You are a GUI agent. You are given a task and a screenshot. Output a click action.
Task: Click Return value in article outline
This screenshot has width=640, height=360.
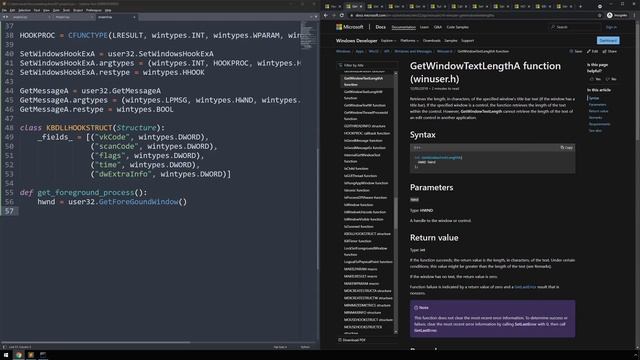(x=598, y=111)
